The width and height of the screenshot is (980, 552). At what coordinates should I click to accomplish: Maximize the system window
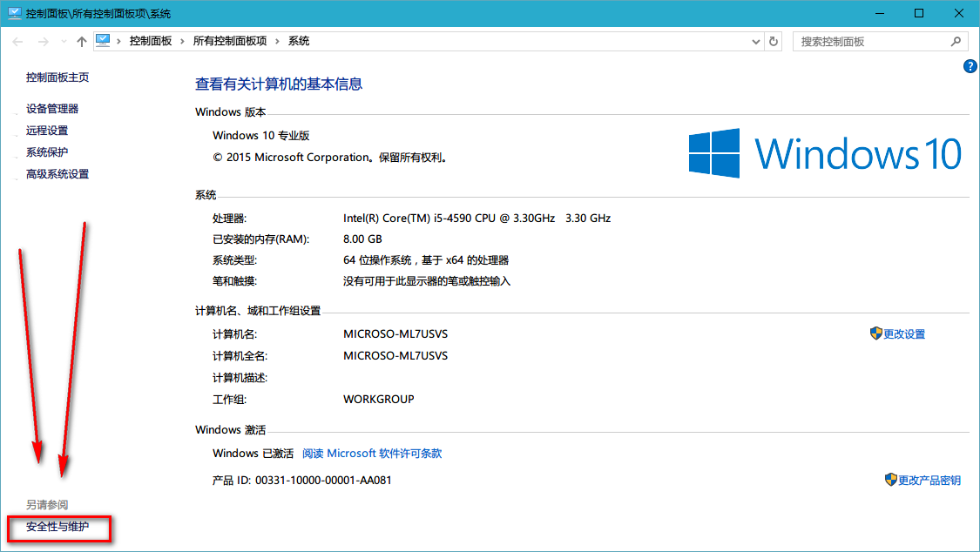919,13
